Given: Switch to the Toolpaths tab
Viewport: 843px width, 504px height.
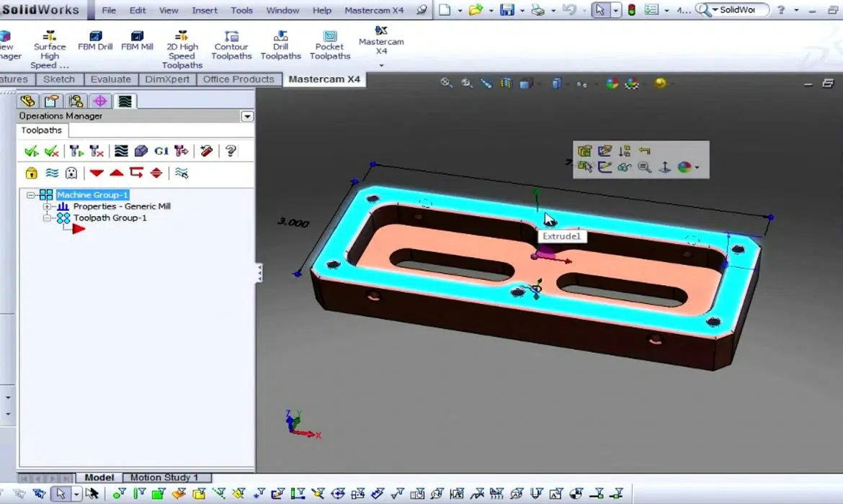Looking at the screenshot, I should point(41,130).
